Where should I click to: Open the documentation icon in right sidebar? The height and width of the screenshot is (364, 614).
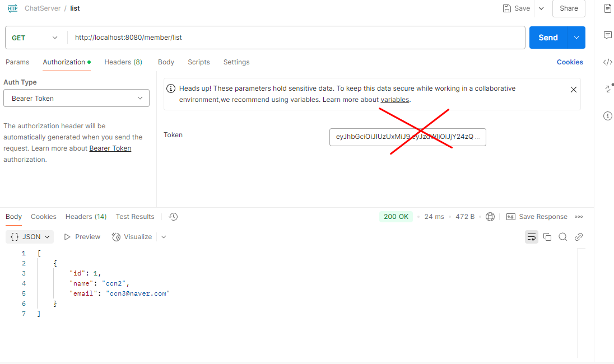[608, 8]
